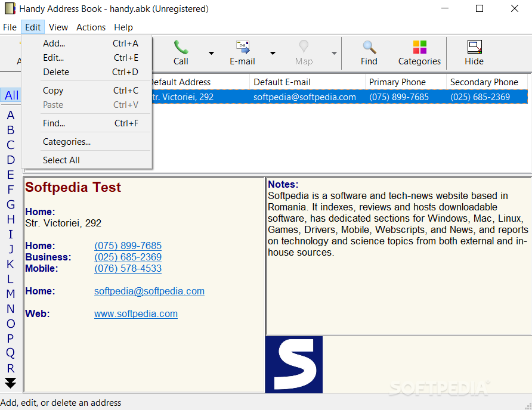Screen dimensions: 532x410
Task: Open the Actions menu
Action: tap(91, 27)
